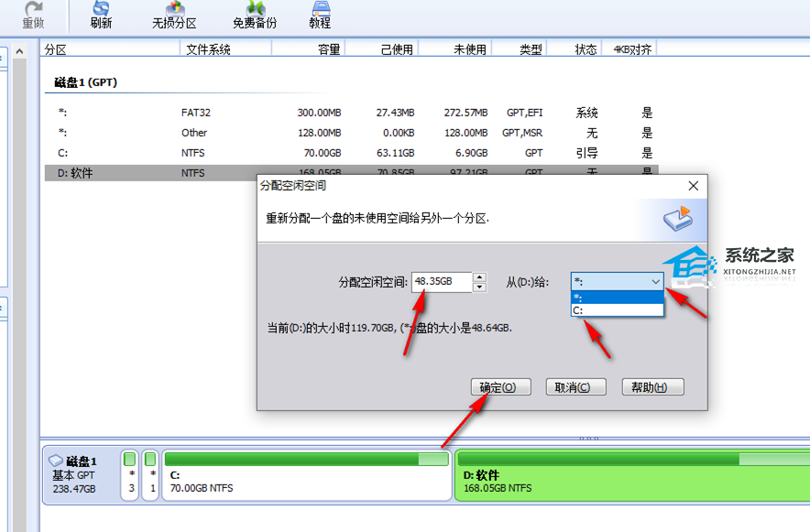
Task: Click the 6.90GB unused cell
Action: pos(471,153)
